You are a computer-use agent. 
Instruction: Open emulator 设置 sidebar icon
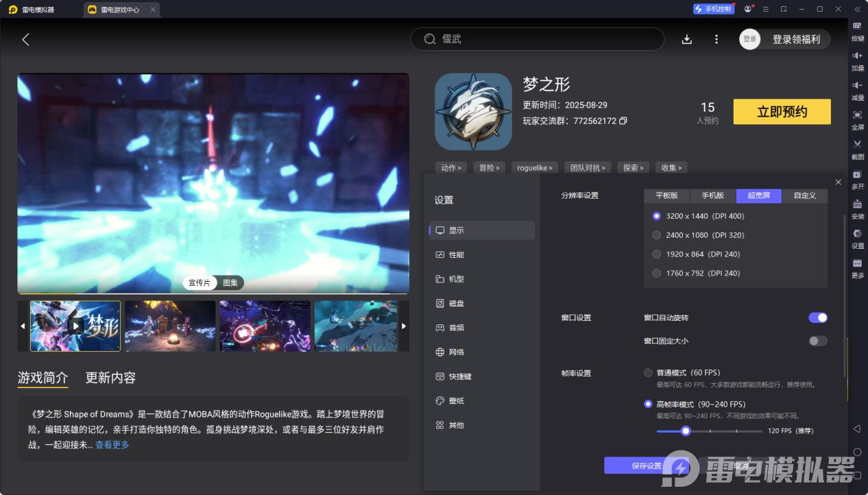tap(857, 238)
